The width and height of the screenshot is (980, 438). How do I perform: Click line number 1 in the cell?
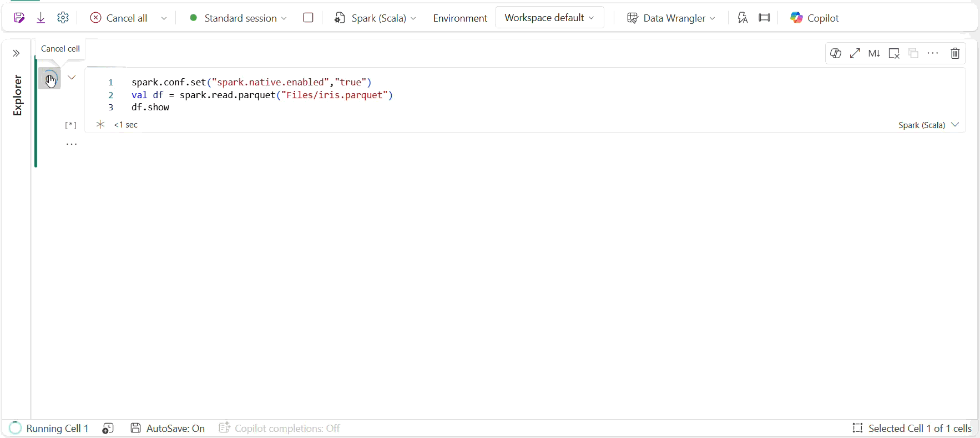click(110, 82)
